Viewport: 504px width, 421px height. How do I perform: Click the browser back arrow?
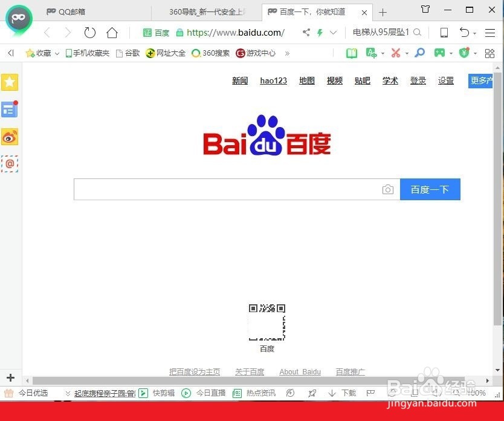[x=47, y=33]
